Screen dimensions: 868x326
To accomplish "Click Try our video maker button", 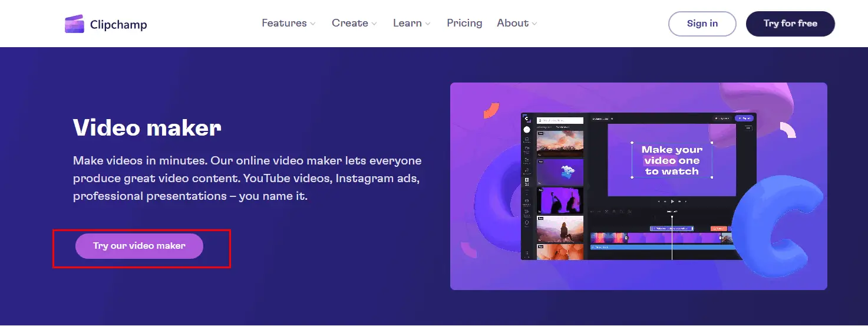I will pos(139,246).
